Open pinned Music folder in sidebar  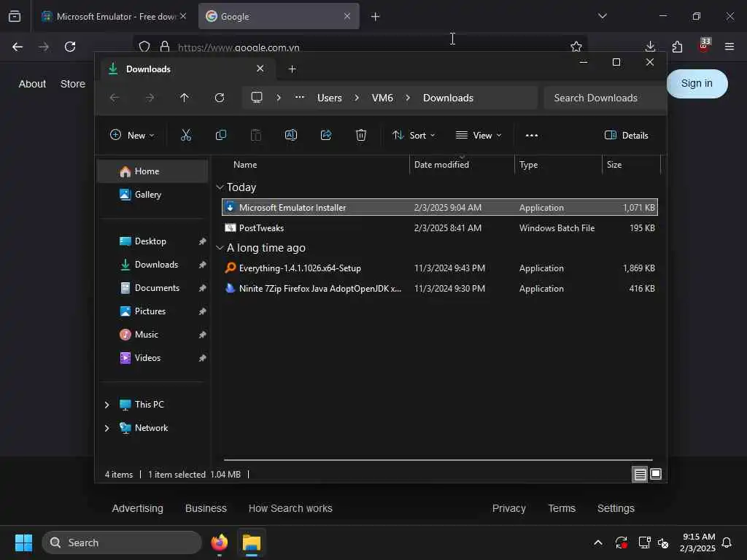tap(153, 334)
